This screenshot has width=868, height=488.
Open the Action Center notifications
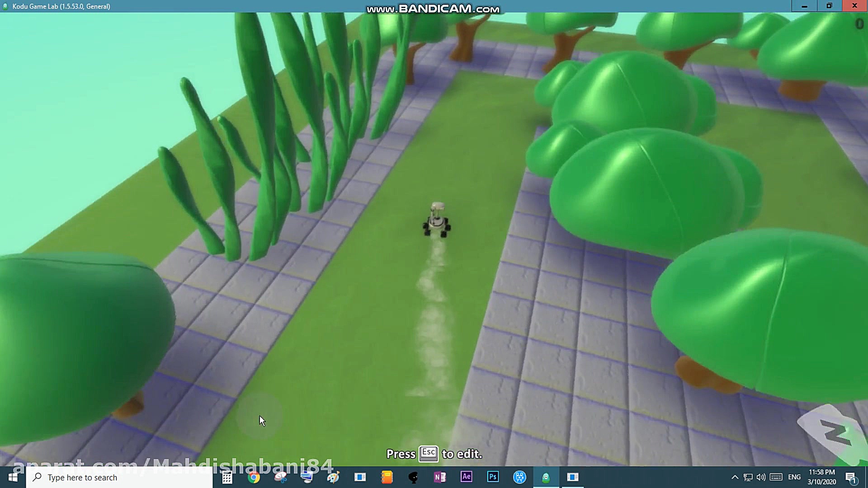[851, 477]
